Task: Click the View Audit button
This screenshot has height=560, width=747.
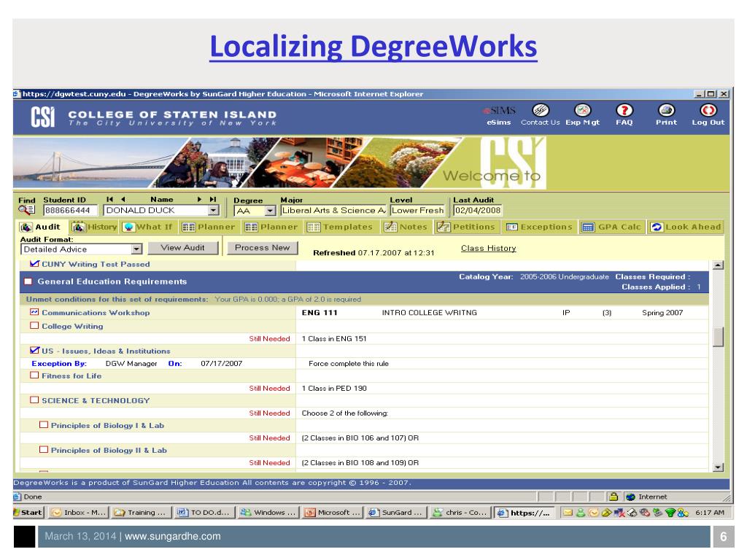Action: [183, 248]
